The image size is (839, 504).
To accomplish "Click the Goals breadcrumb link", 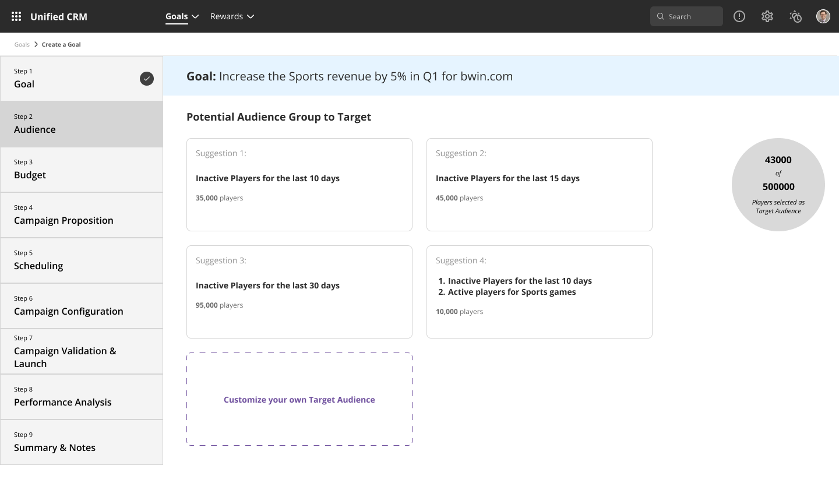I will (x=22, y=44).
